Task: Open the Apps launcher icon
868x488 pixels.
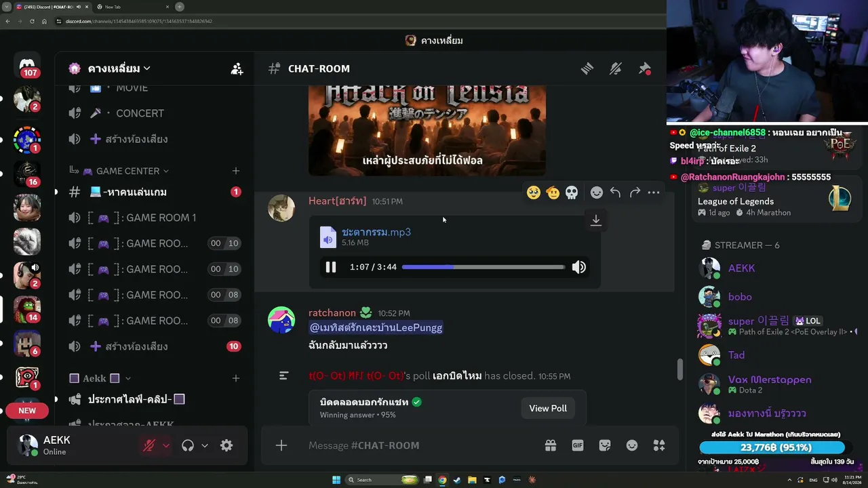Action: 659,445
